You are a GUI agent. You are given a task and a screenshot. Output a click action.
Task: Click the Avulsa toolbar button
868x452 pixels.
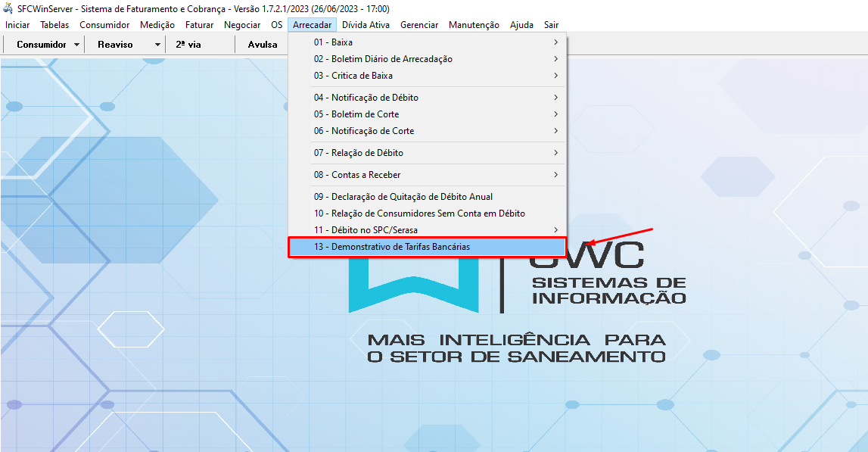pos(263,45)
